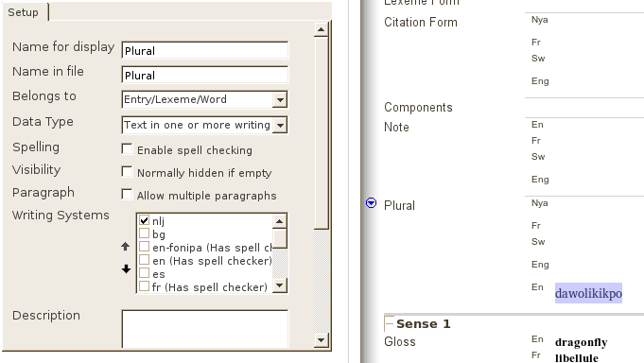The width and height of the screenshot is (644, 363).
Task: Switch to the Setup tab
Action: point(23,12)
